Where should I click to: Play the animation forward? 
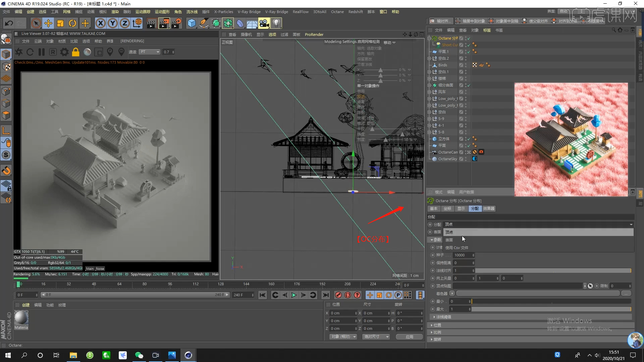(294, 295)
